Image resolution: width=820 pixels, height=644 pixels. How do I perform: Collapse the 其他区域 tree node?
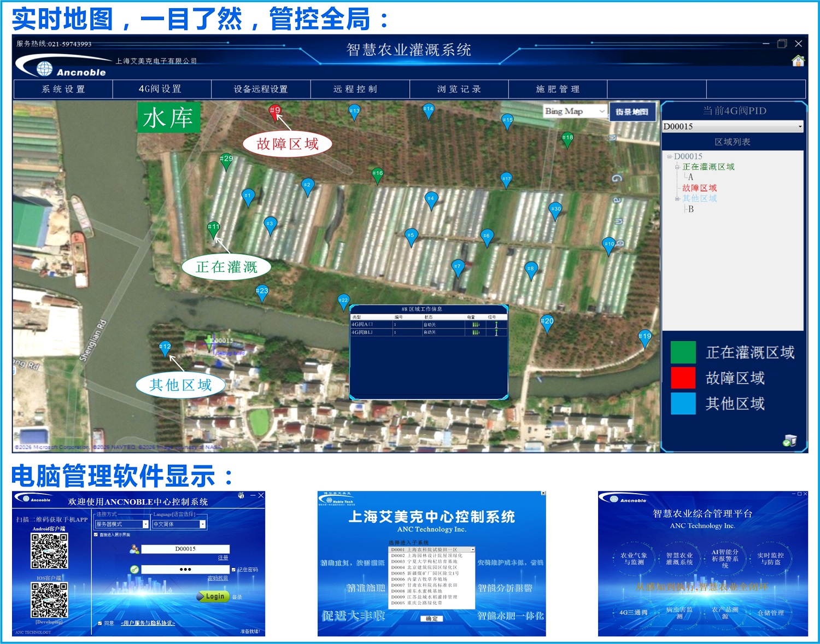[x=677, y=198]
